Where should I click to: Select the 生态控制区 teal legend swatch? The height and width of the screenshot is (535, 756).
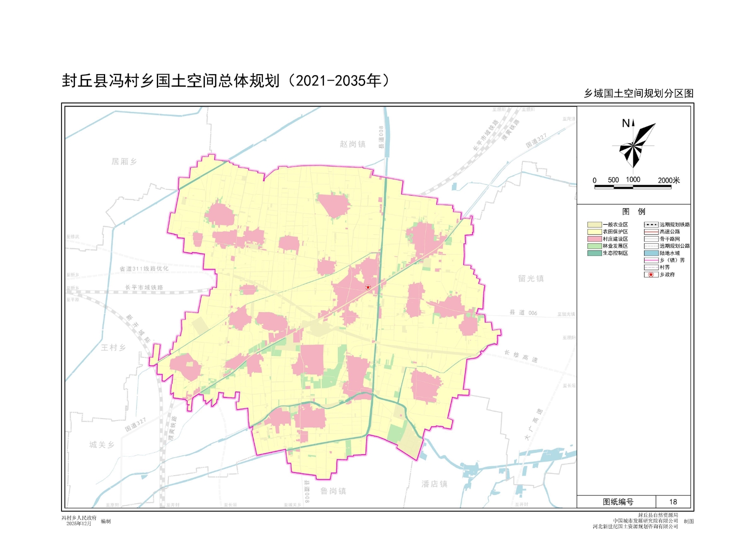594,253
